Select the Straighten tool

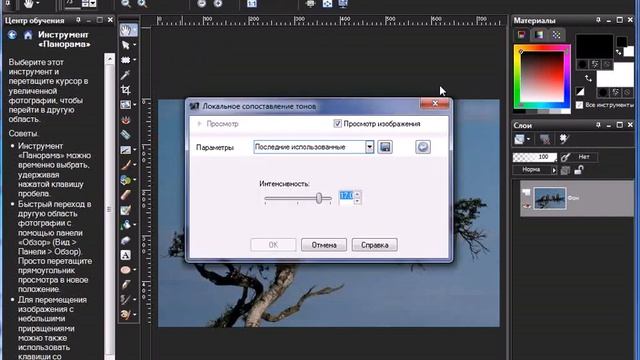[125, 105]
